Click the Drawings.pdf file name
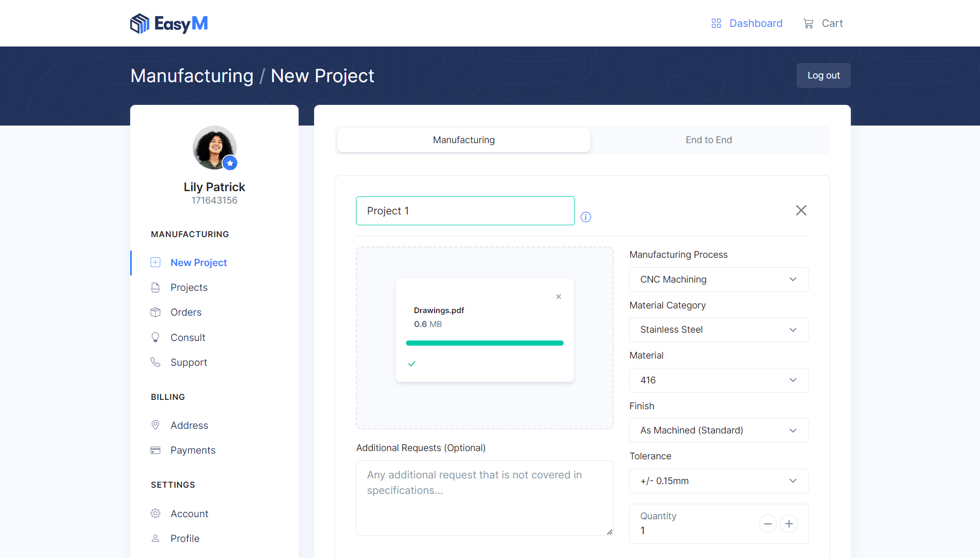The height and width of the screenshot is (558, 980). point(439,311)
